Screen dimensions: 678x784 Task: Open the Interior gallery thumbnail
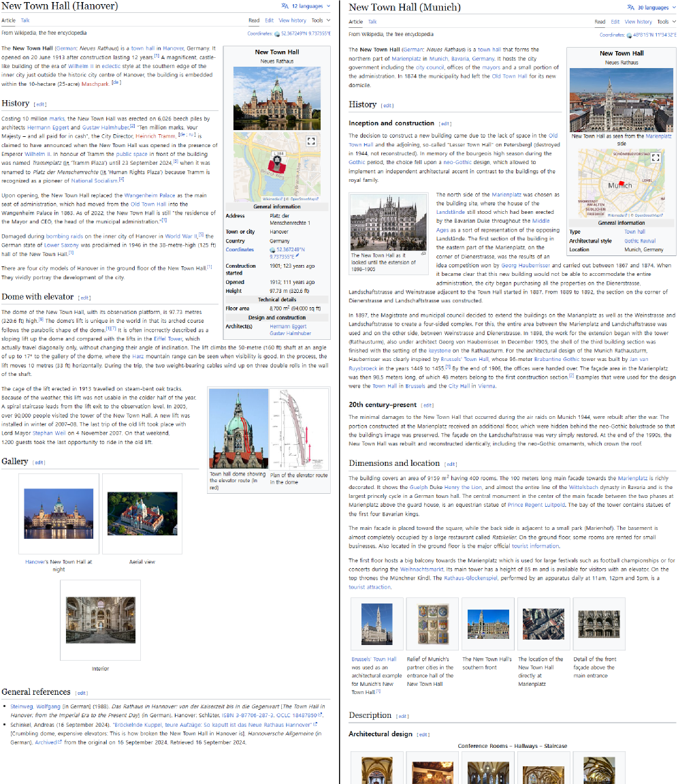[101, 620]
